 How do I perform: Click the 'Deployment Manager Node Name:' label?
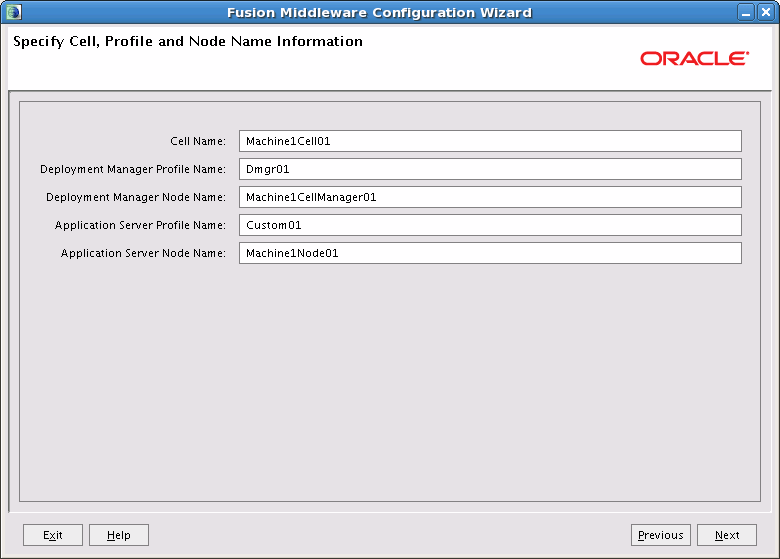136,197
